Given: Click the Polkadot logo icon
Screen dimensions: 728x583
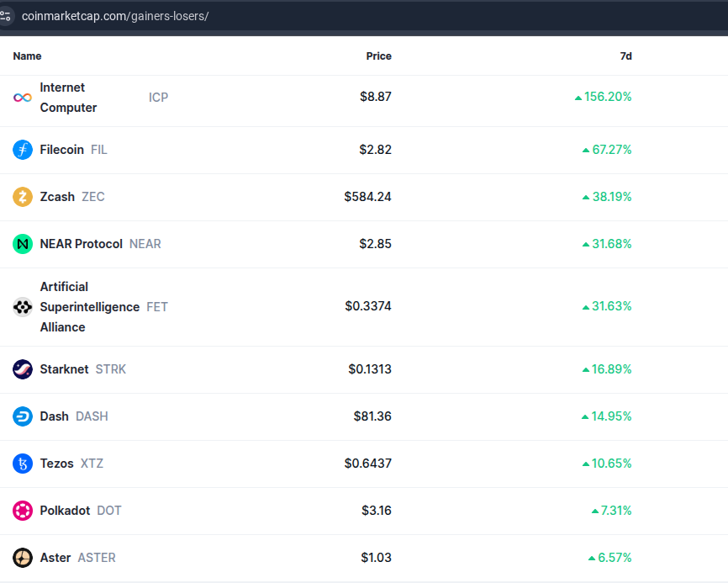Looking at the screenshot, I should [x=23, y=511].
